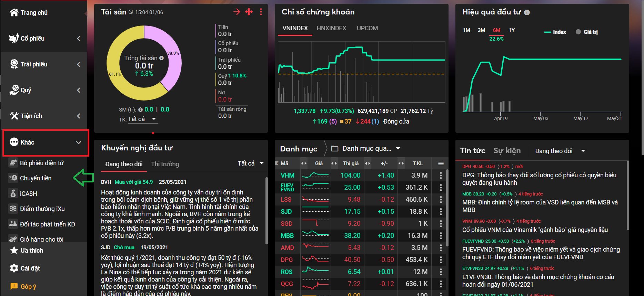Select the Thị trường tab

(165, 164)
